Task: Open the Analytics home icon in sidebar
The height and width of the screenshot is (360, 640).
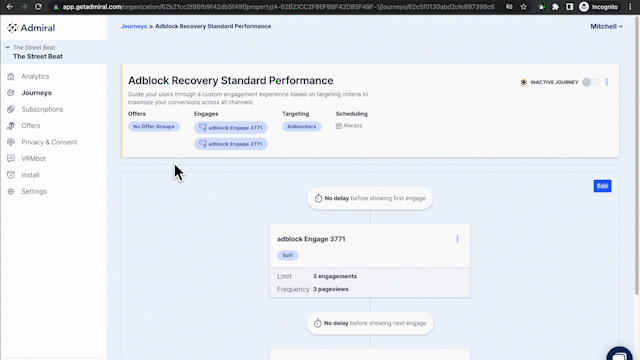Action: point(11,76)
